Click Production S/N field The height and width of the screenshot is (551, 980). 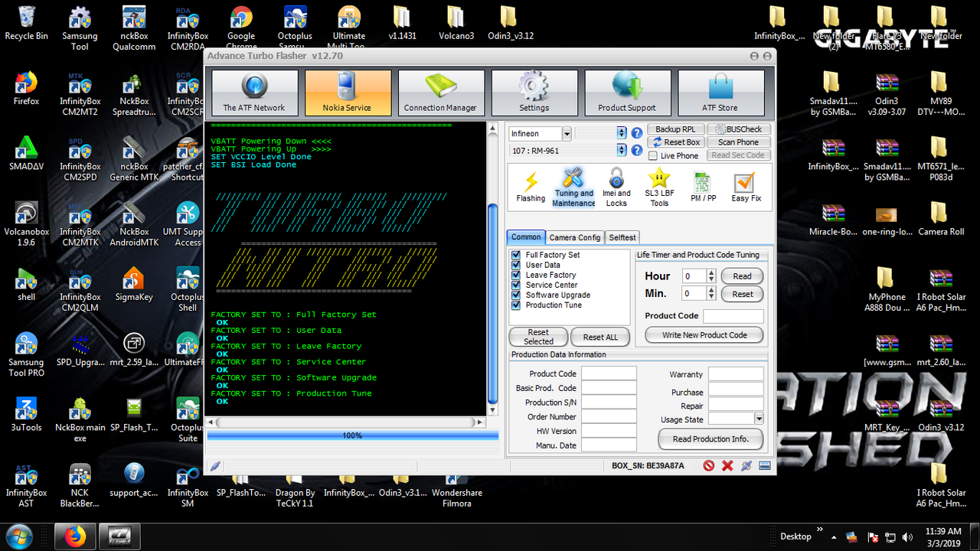[x=609, y=402]
